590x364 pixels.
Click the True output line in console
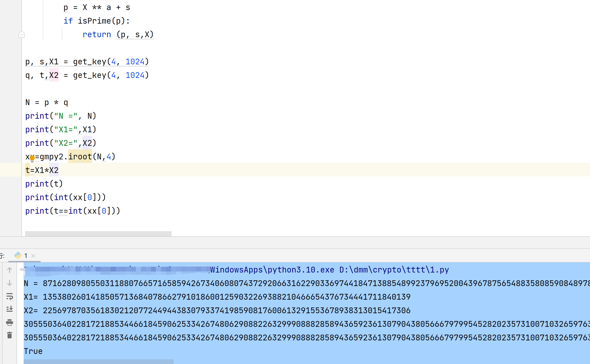[x=33, y=351]
